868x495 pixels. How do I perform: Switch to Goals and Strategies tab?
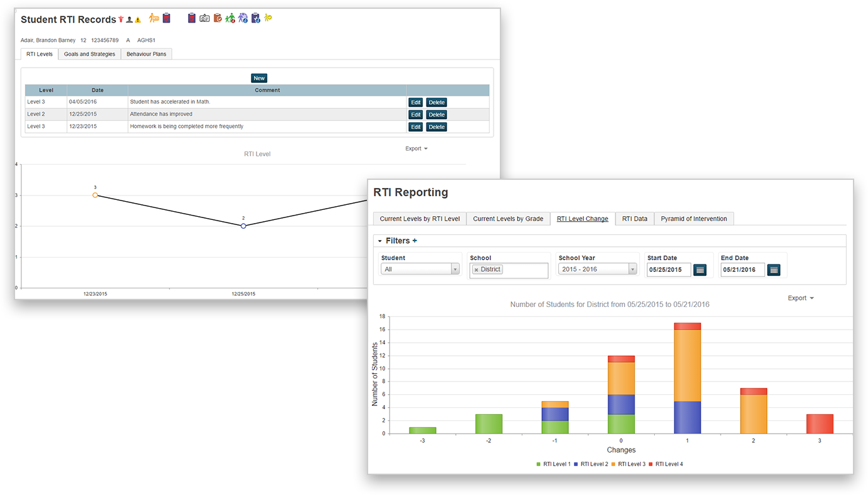[90, 54]
